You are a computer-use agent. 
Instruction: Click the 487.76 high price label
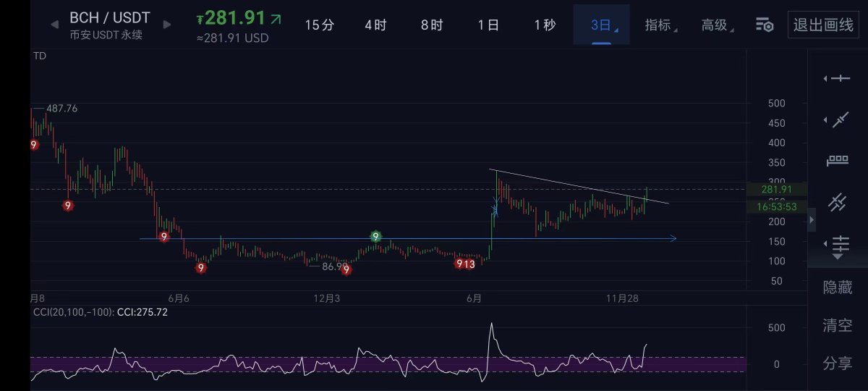coord(61,109)
